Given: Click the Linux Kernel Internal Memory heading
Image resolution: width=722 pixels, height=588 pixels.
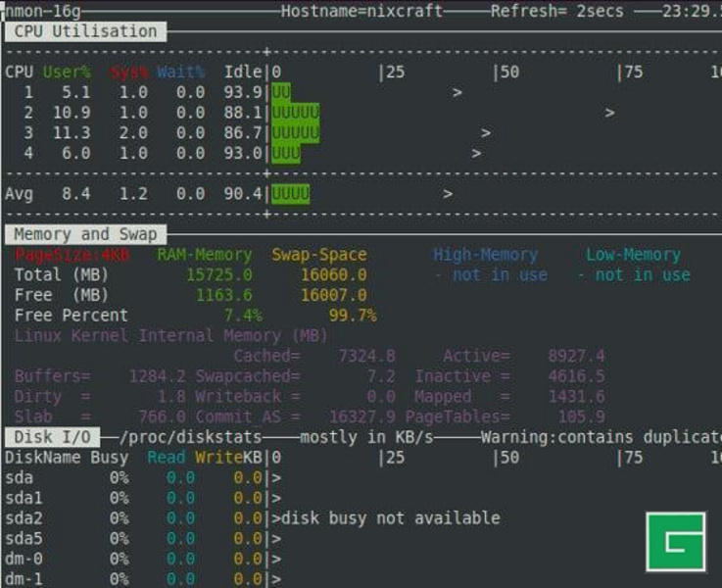Looking at the screenshot, I should (x=170, y=336).
